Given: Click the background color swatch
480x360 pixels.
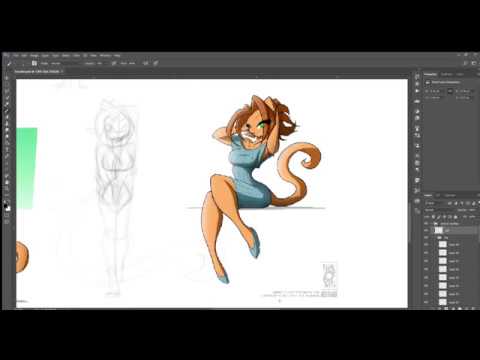Looking at the screenshot, I should pyautogui.click(x=8, y=209).
